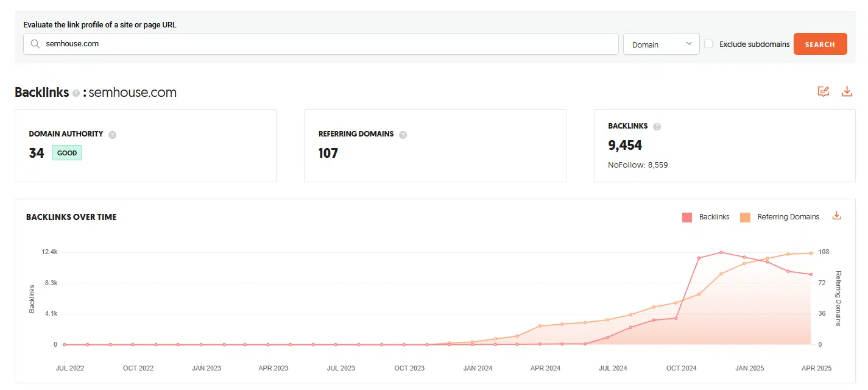Image resolution: width=868 pixels, height=390 pixels.
Task: Click the 108 right-axis label
Action: click(824, 252)
